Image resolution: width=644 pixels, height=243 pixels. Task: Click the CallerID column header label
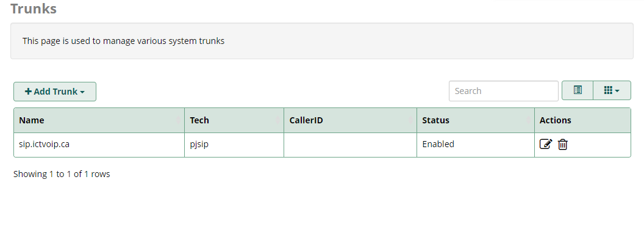coord(306,120)
